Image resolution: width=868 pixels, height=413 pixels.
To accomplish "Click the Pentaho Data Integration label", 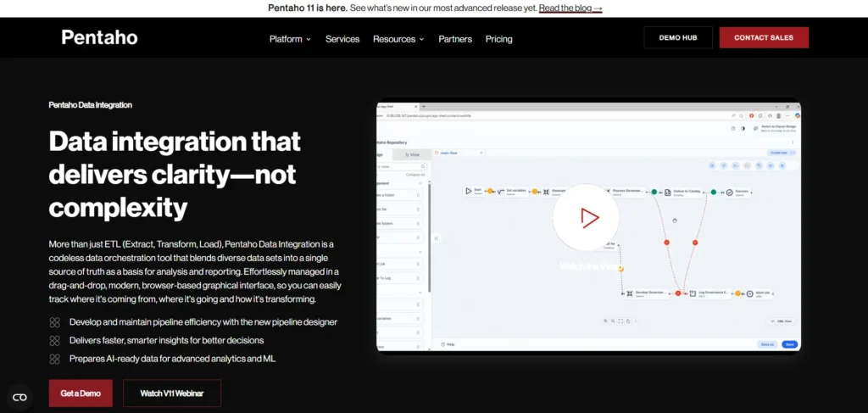I will click(x=90, y=104).
